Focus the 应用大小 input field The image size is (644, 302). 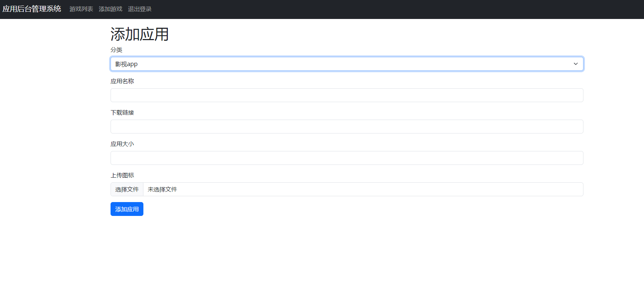347,158
